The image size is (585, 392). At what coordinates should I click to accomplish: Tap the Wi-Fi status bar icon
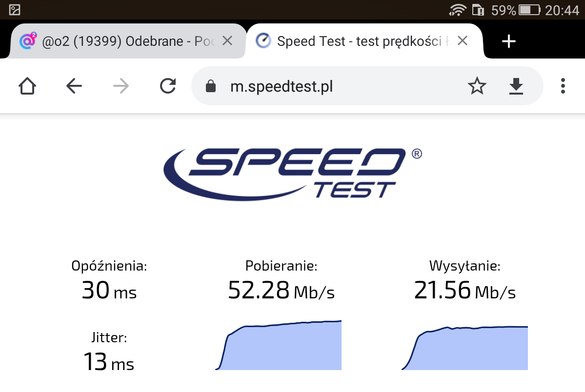457,10
